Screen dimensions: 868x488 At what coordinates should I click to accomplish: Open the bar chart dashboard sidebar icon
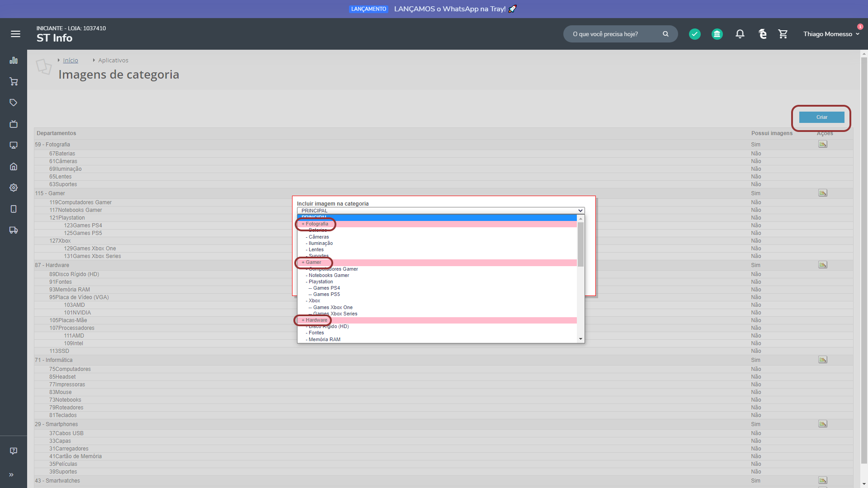14,61
